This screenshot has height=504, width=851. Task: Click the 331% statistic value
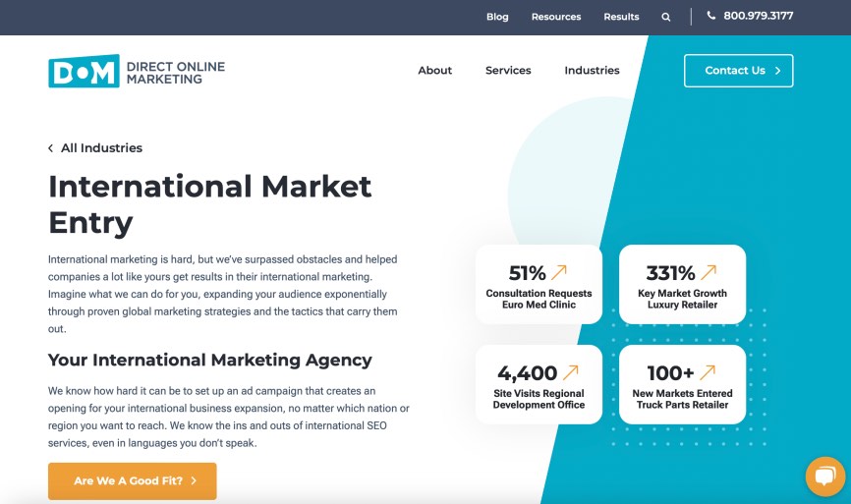(670, 272)
